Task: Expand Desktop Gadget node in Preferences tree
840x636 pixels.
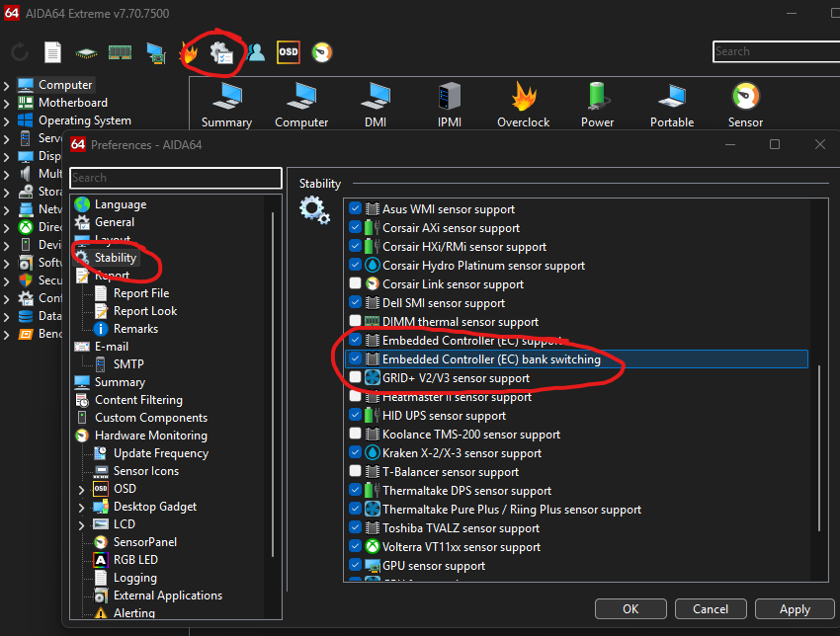Action: tap(81, 508)
